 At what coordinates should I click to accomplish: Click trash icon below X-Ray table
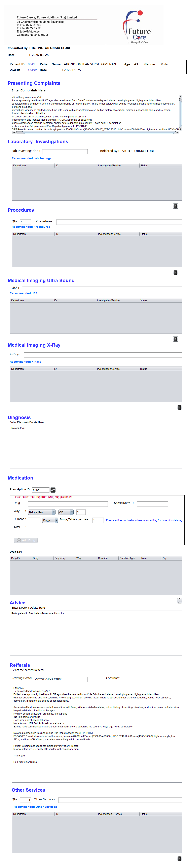tap(179, 407)
